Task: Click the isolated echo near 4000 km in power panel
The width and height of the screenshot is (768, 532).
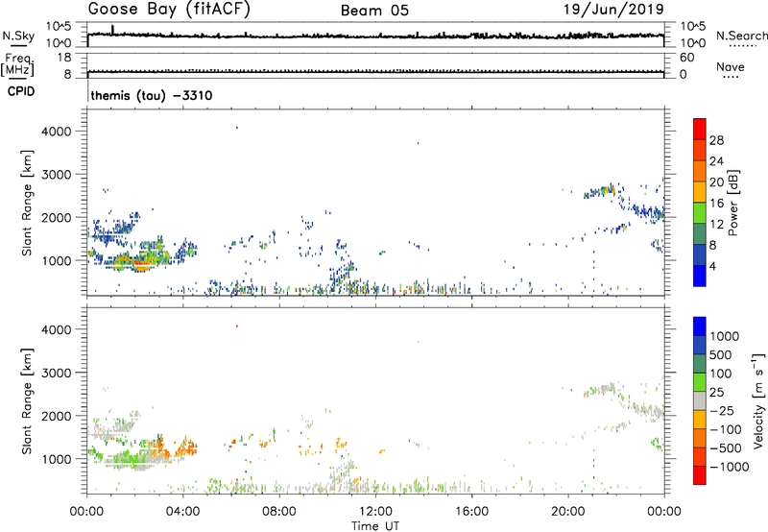Action: (x=237, y=128)
